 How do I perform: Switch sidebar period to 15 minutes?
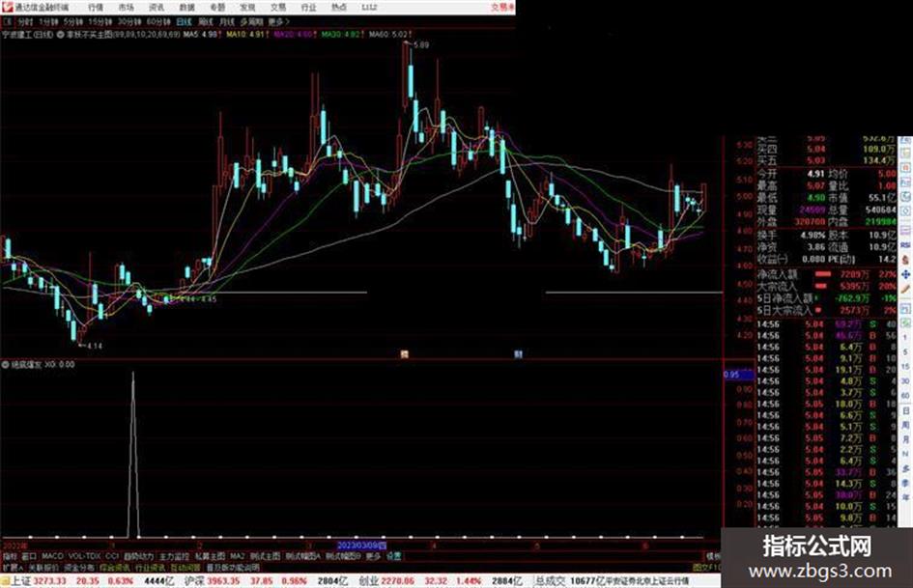[906, 366]
